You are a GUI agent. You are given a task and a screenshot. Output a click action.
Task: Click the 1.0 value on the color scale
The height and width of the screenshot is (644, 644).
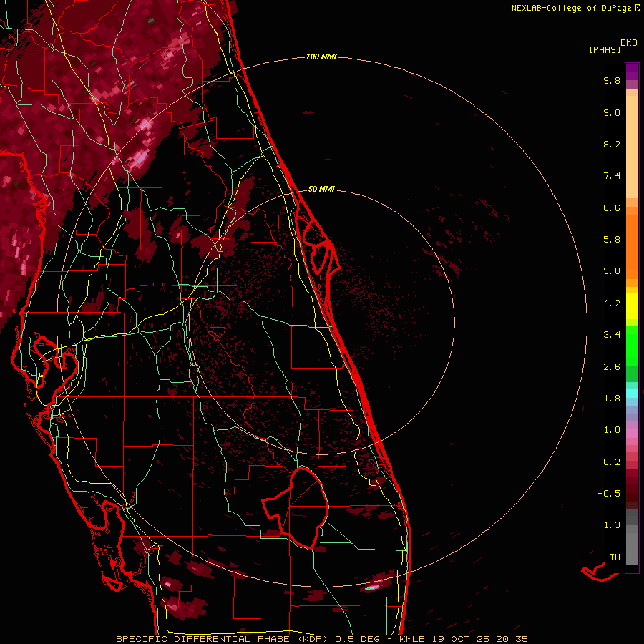612,430
